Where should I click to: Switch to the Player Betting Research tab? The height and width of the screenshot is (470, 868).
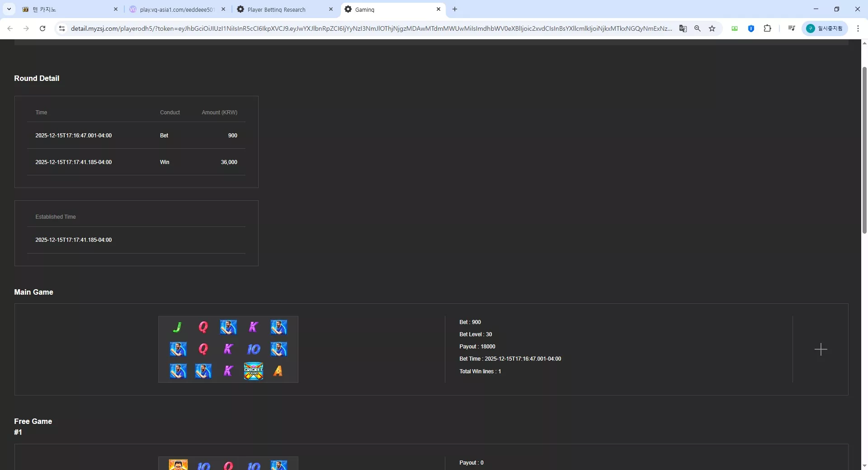285,9
